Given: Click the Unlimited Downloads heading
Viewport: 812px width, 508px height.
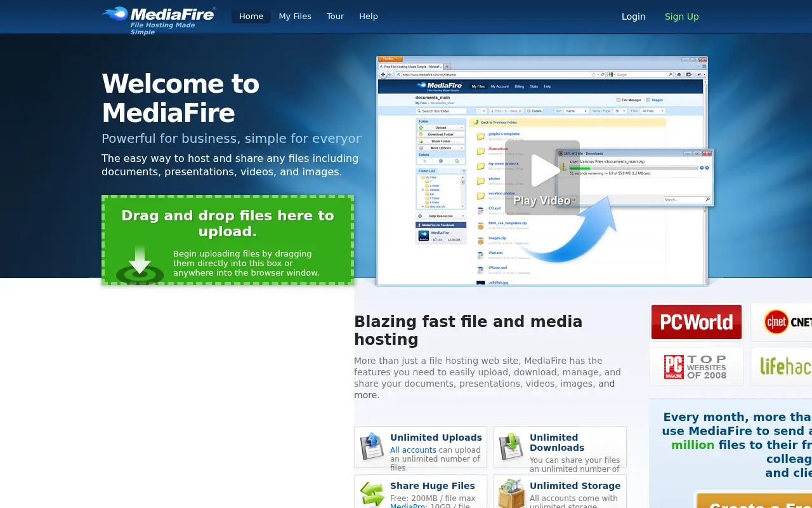Looking at the screenshot, I should point(557,443).
